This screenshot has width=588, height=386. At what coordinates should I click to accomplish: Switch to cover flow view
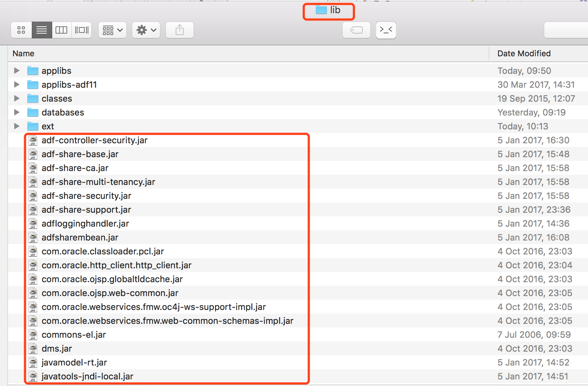coord(81,30)
